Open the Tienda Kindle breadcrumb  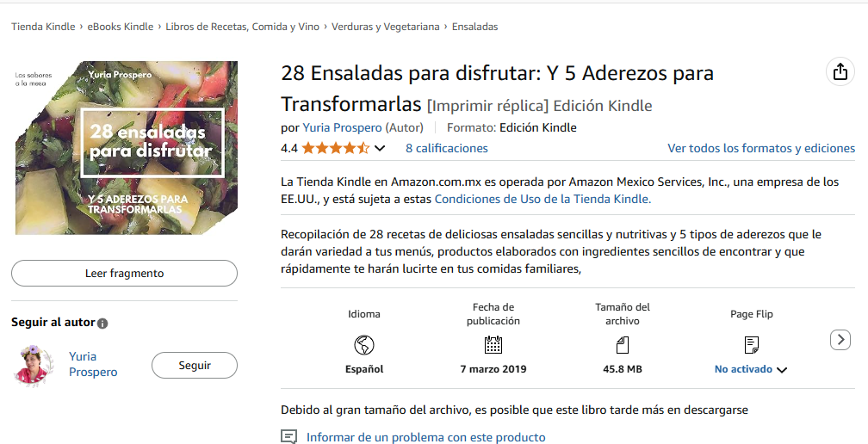(x=43, y=27)
